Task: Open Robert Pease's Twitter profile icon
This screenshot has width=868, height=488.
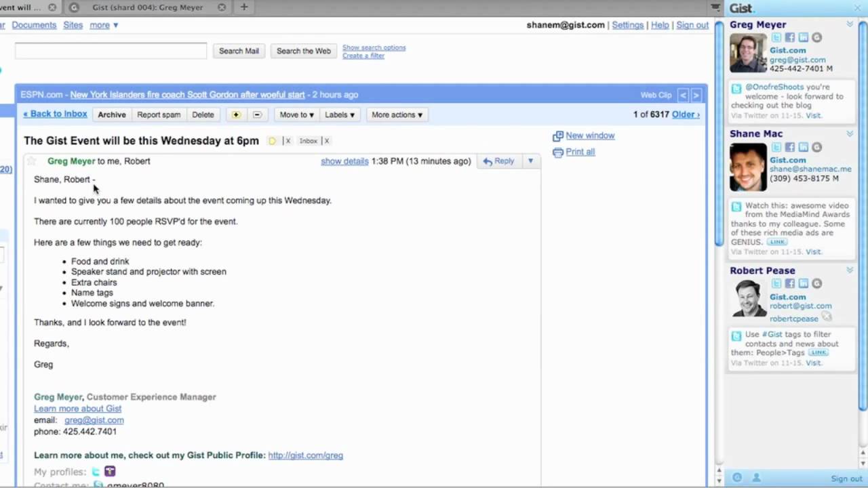Action: (776, 284)
